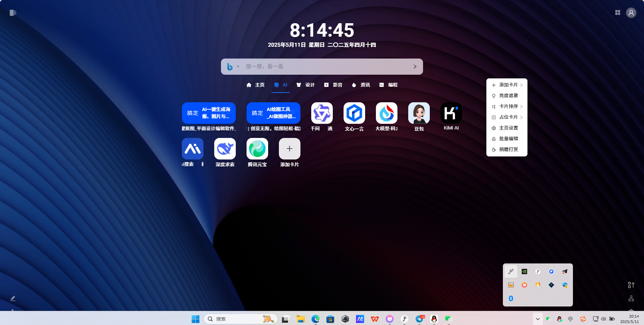This screenshot has height=325, width=644.
Task: Open File Explorer from the taskbar
Action: tap(300, 319)
